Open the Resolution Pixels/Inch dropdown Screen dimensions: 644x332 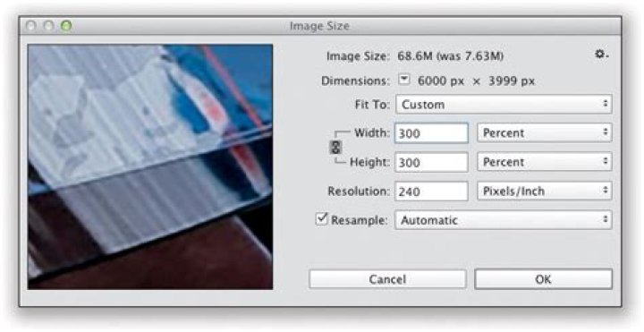click(544, 192)
